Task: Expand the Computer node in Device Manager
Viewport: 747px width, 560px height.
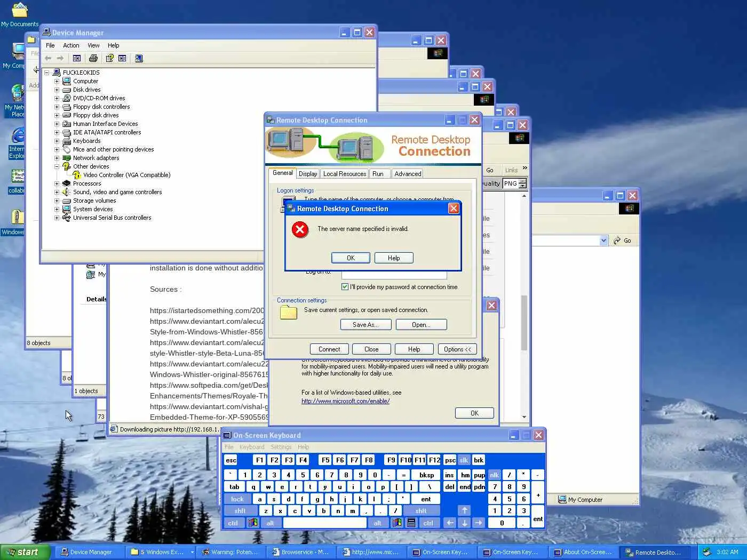Action: 57,81
